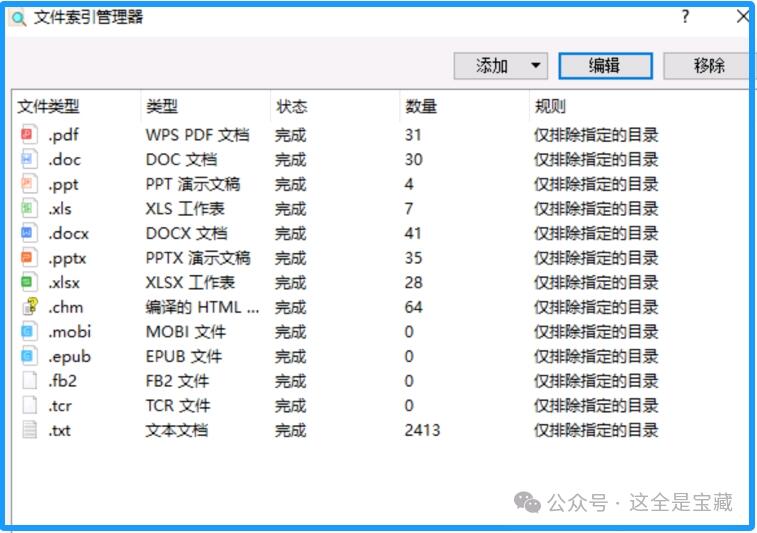Screen dimensions: 757x533
Task: Click the count 30 in .doc row
Action: pyautogui.click(x=414, y=159)
